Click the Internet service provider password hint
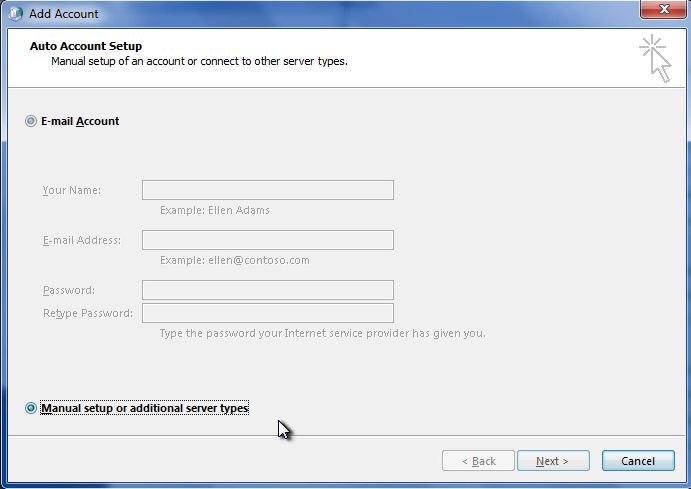This screenshot has width=691, height=489. [x=322, y=333]
